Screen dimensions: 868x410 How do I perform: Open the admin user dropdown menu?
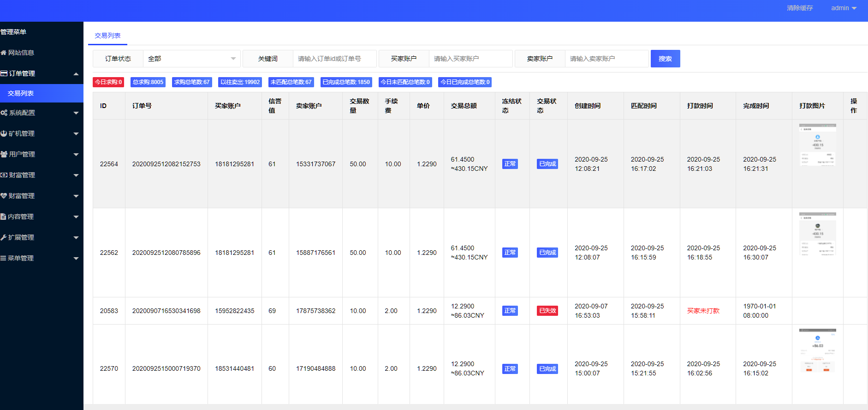pyautogui.click(x=844, y=8)
